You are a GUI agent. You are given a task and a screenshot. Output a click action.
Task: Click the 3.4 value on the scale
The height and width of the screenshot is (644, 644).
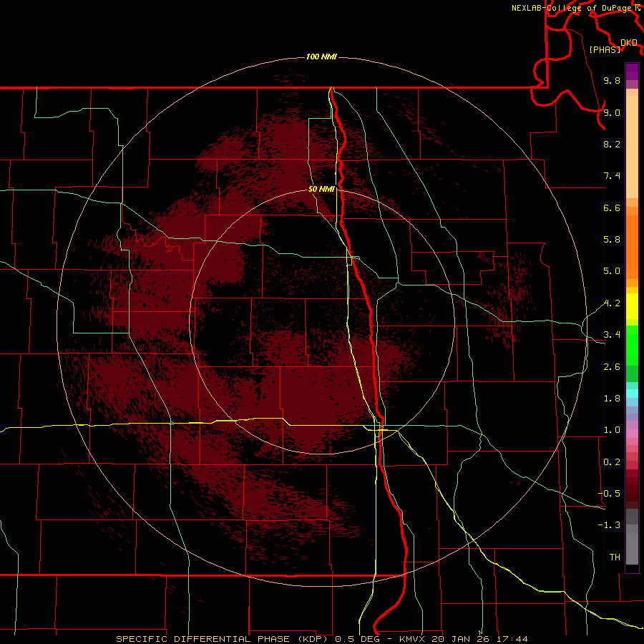point(612,335)
